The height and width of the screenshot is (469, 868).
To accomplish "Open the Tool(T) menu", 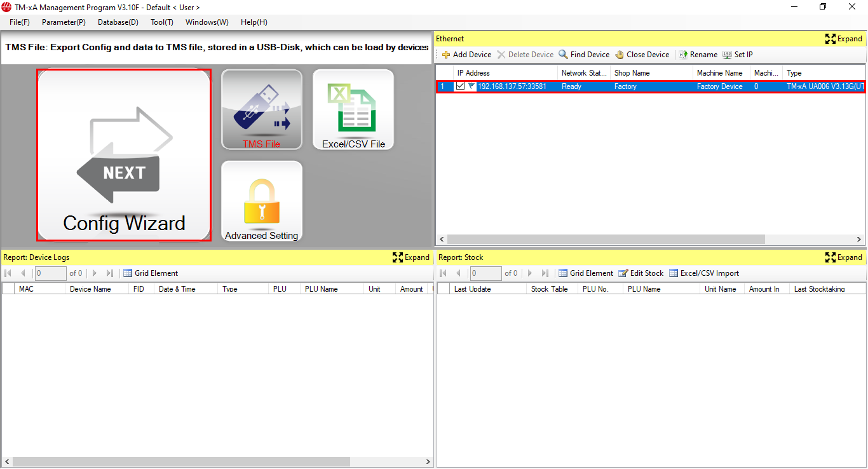I will [x=162, y=22].
